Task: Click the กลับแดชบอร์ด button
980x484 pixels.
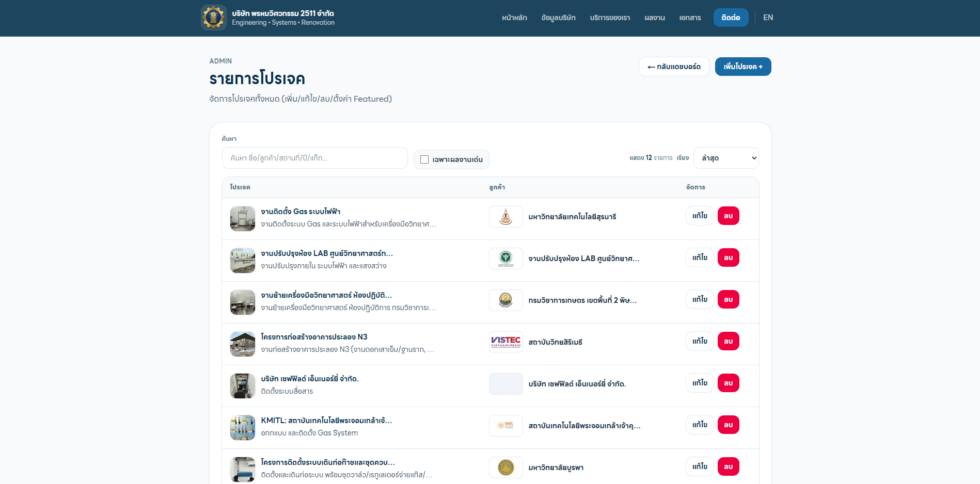Action: [x=674, y=67]
